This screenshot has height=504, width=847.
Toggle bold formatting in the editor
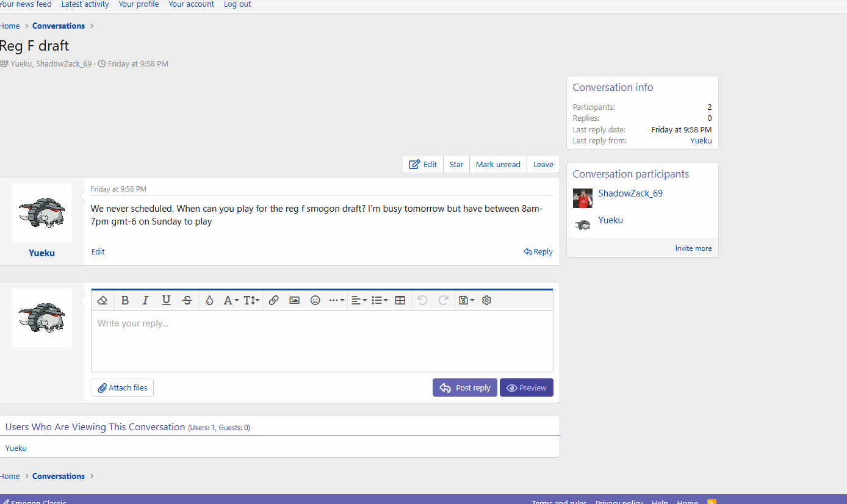click(x=125, y=300)
